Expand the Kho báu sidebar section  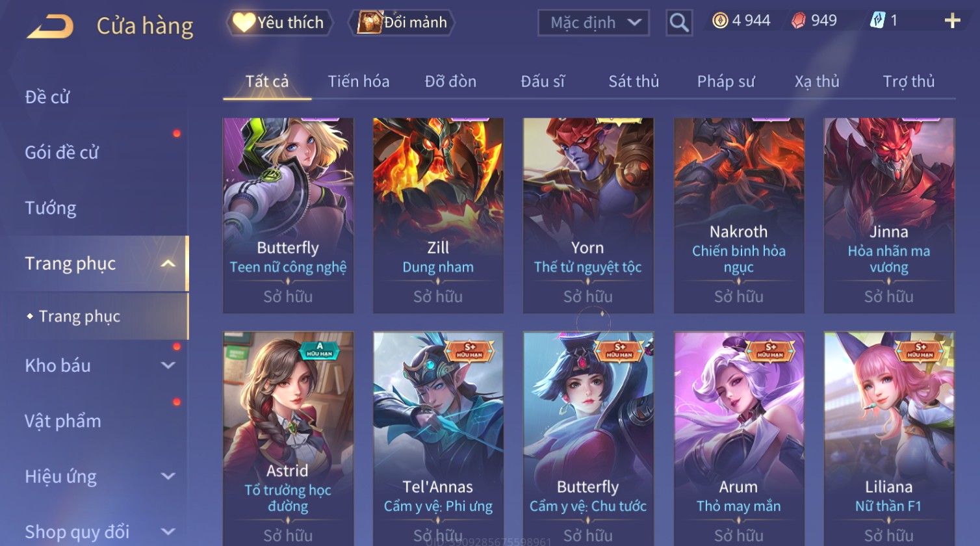pos(168,365)
